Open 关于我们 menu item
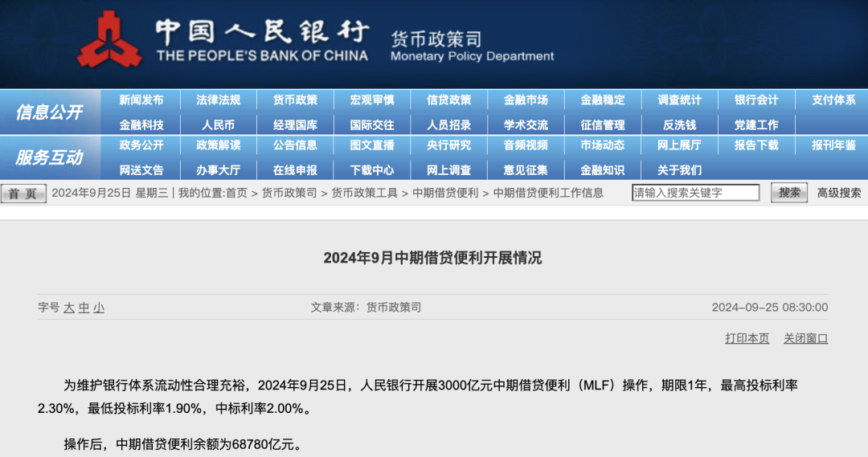Image resolution: width=868 pixels, height=457 pixels. click(679, 170)
